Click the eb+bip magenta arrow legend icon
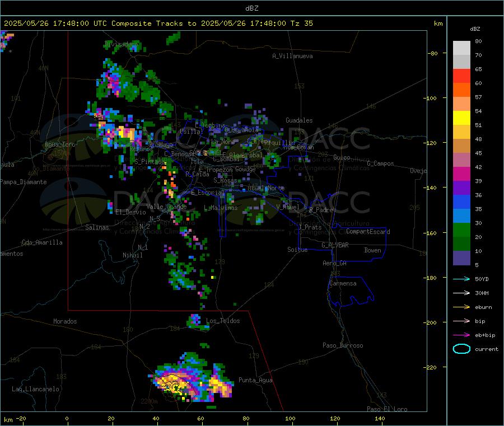The image size is (504, 426). 461,335
